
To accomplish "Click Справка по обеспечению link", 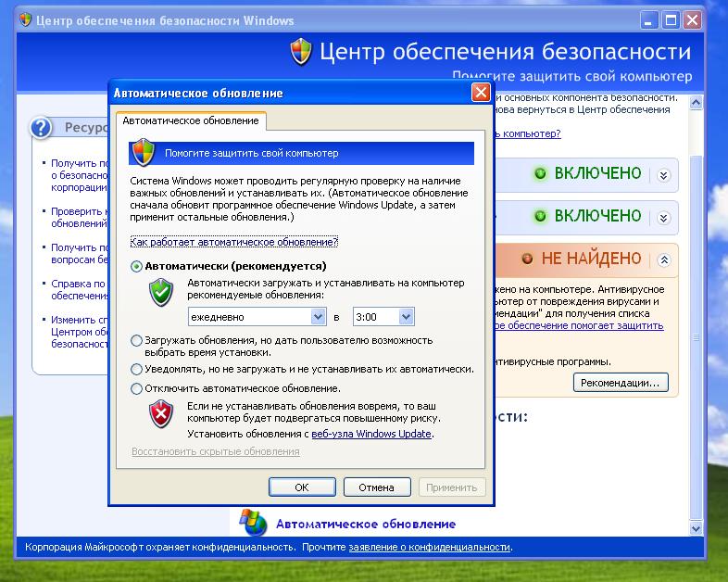I will coord(80,290).
